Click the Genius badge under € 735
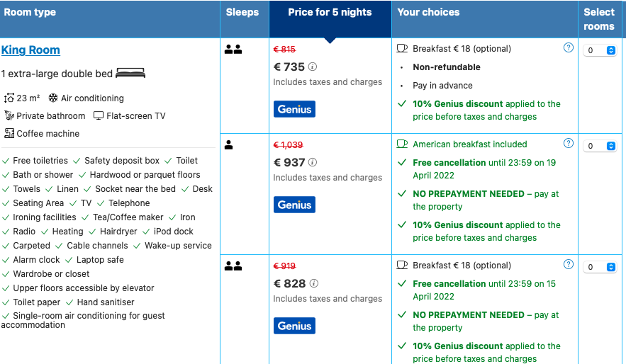The image size is (626, 364). coord(295,109)
